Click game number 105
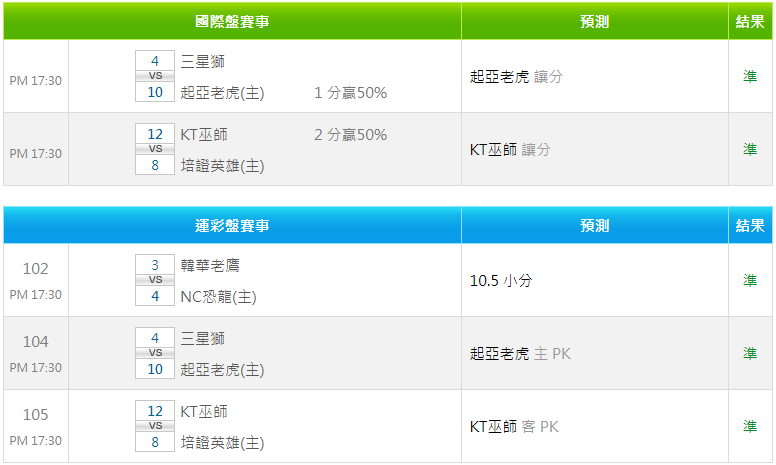 (36, 414)
